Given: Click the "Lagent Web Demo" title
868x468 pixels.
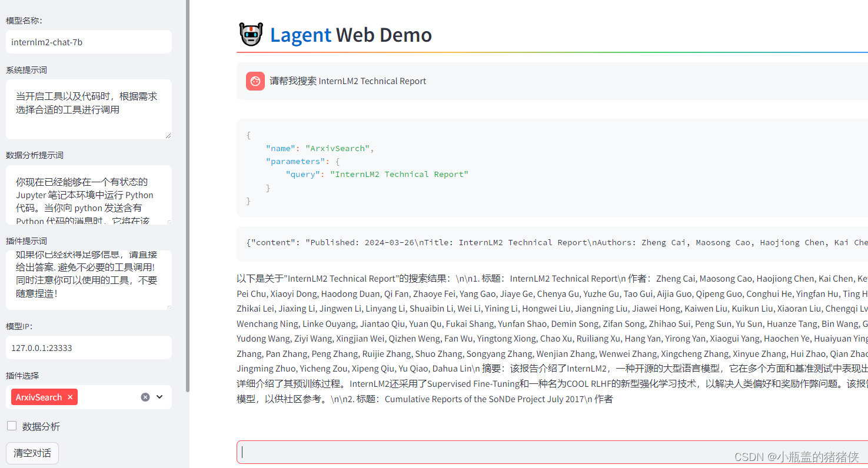Looking at the screenshot, I should (x=351, y=35).
